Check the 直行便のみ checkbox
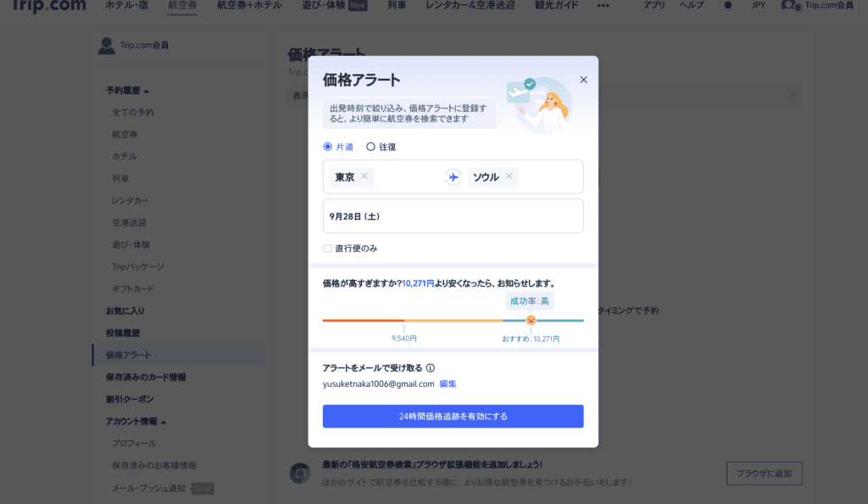Image resolution: width=868 pixels, height=504 pixels. point(328,248)
